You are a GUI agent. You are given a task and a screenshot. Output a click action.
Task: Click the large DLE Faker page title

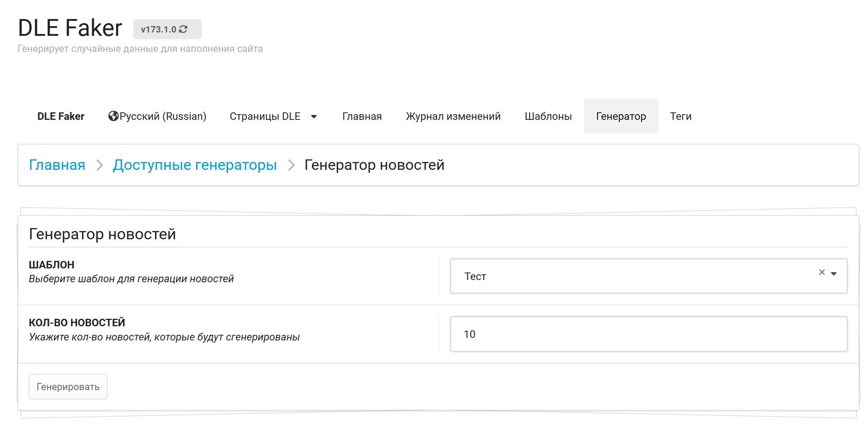pos(70,28)
